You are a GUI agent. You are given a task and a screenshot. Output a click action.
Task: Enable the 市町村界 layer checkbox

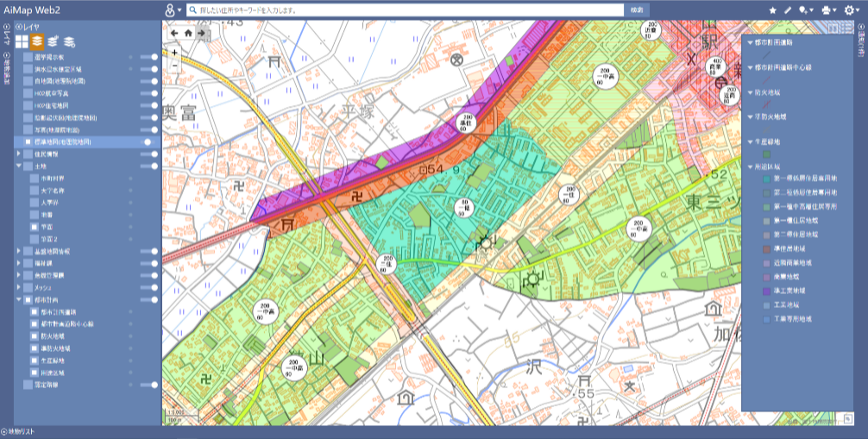[35, 178]
